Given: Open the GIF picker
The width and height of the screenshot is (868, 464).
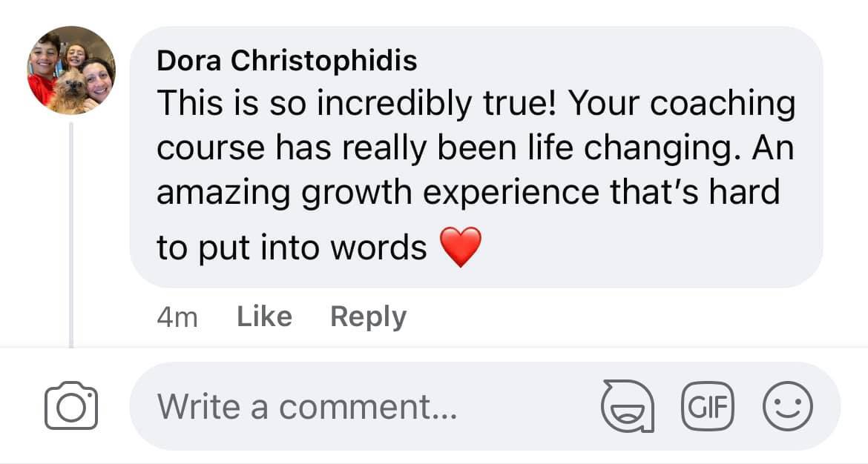Looking at the screenshot, I should [x=706, y=406].
